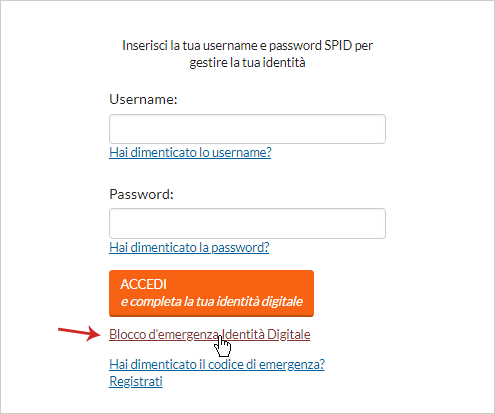The image size is (495, 414).
Task: Follow the Registrati link
Action: point(136,381)
